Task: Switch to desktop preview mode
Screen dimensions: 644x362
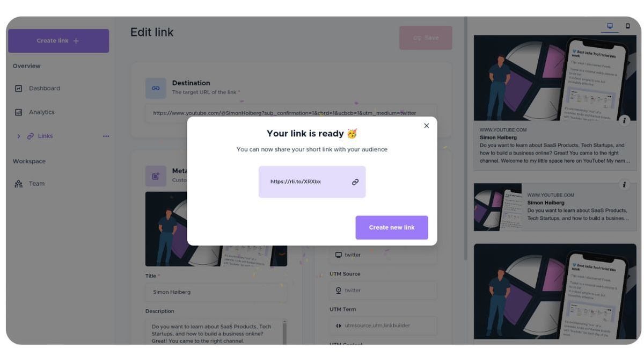Action: tap(610, 26)
